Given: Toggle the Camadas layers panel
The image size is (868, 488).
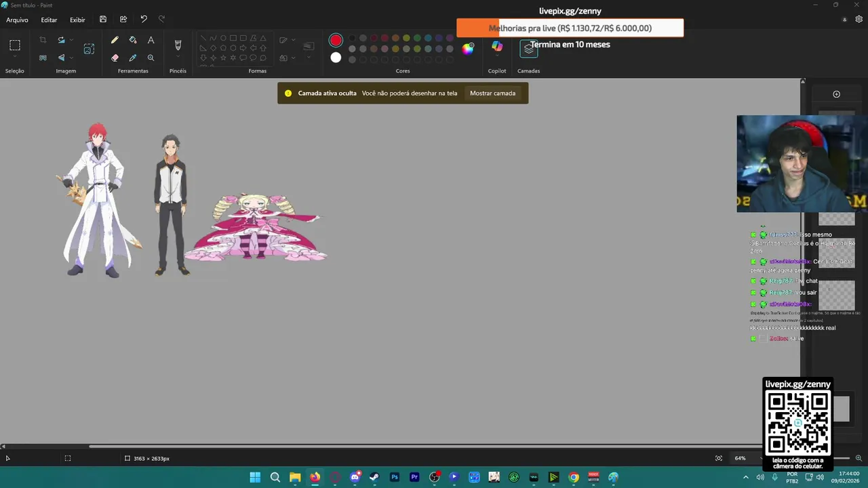Looking at the screenshot, I should [529, 48].
